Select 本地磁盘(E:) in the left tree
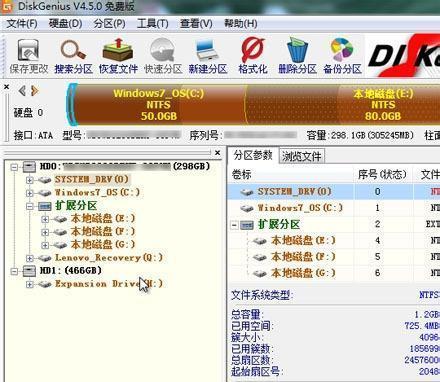This screenshot has height=382, width=440. (103, 219)
